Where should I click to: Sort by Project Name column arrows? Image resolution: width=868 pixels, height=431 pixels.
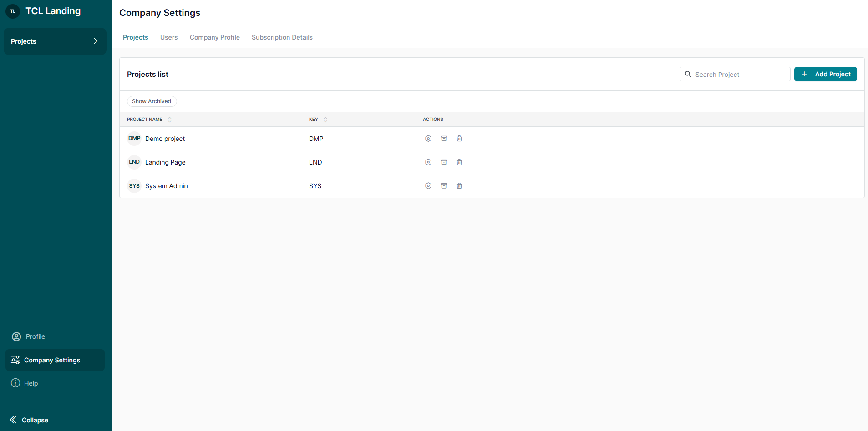[x=169, y=120]
